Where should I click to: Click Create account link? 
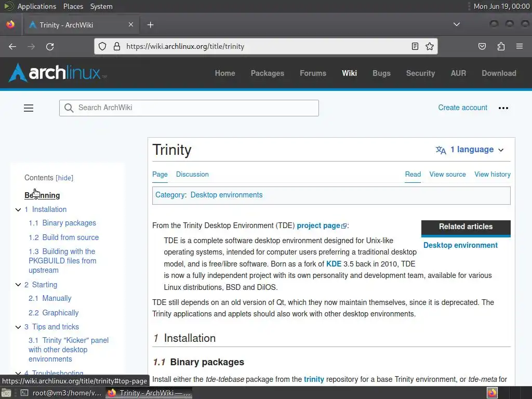pyautogui.click(x=462, y=108)
